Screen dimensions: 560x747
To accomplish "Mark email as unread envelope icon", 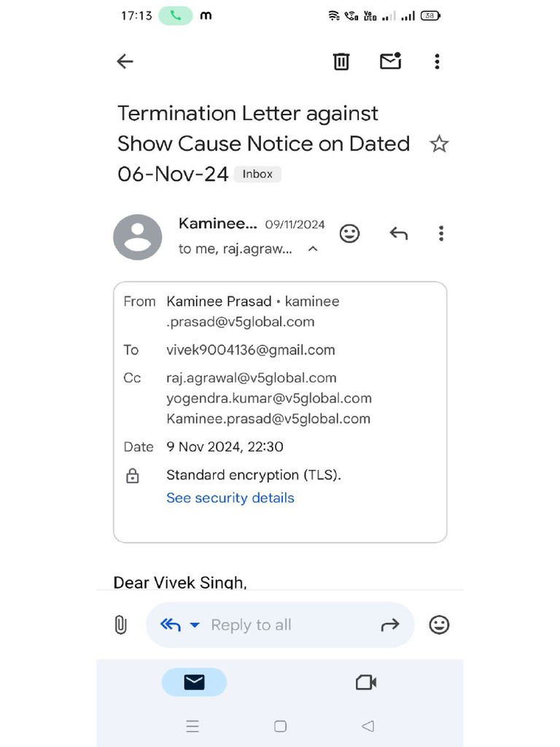I will point(391,61).
